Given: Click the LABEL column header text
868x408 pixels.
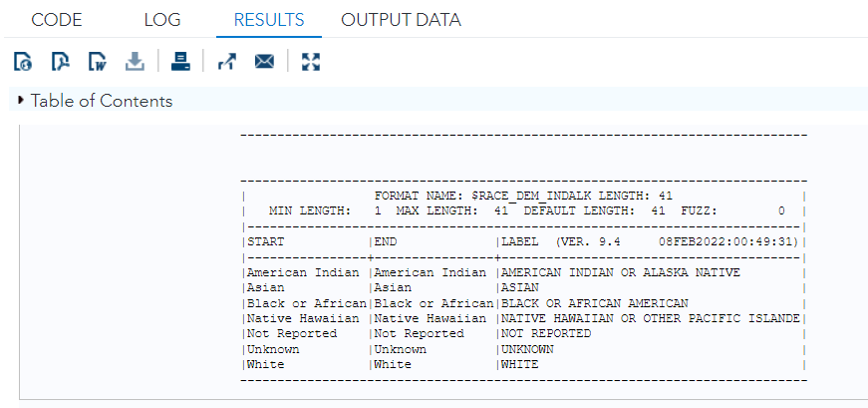Looking at the screenshot, I should click(521, 241).
